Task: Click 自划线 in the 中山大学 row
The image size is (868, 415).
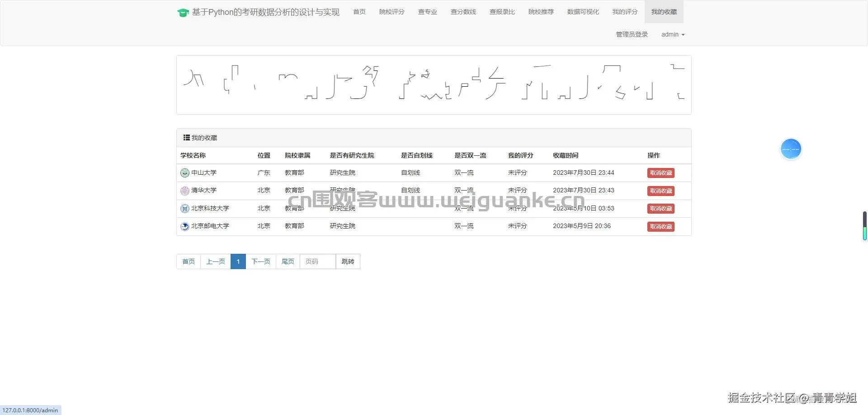Action: tap(410, 173)
